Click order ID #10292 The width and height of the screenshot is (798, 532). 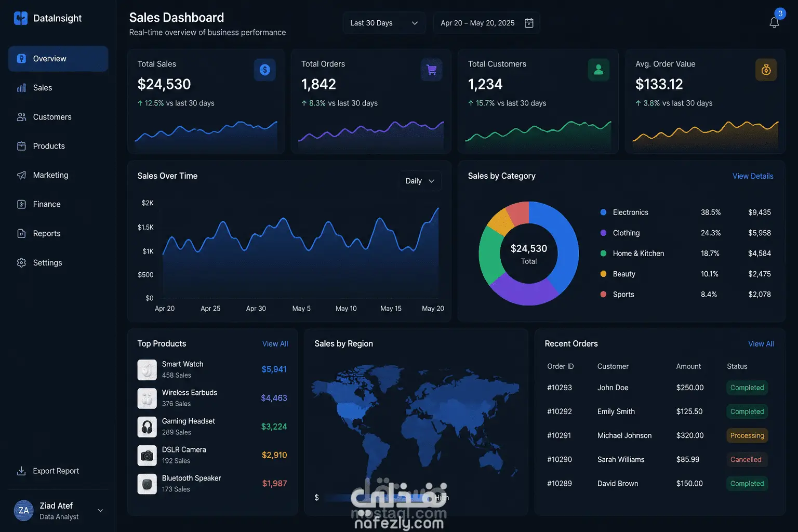point(560,411)
